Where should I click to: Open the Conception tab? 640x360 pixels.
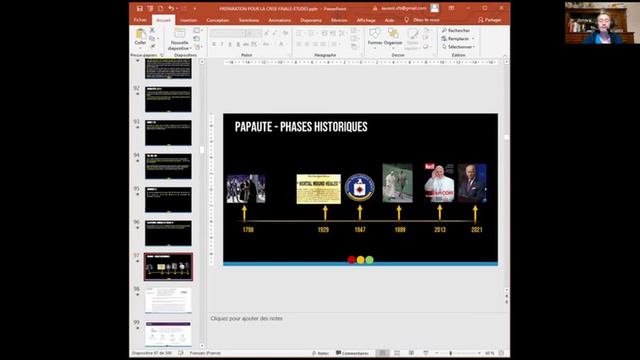218,20
